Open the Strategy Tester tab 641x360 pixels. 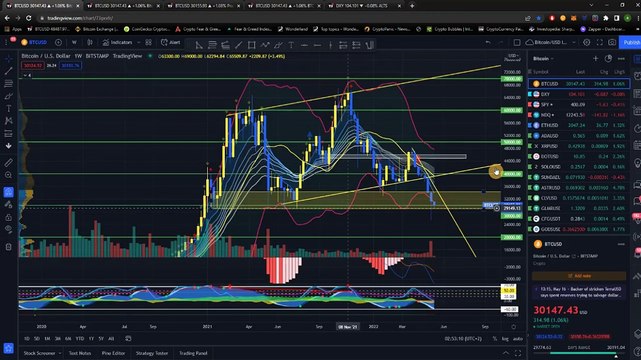click(x=152, y=353)
